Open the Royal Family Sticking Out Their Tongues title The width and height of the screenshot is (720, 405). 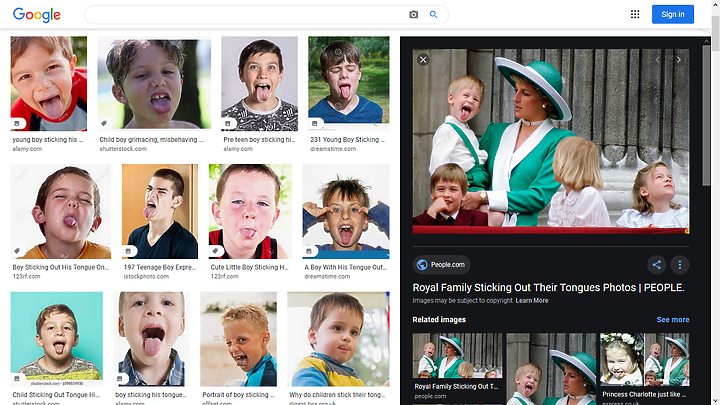(548, 287)
